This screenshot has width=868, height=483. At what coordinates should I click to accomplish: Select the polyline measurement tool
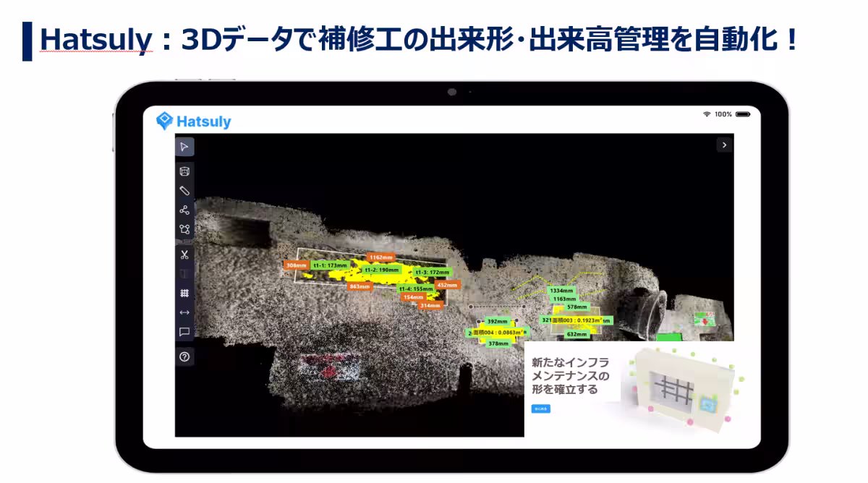point(185,211)
